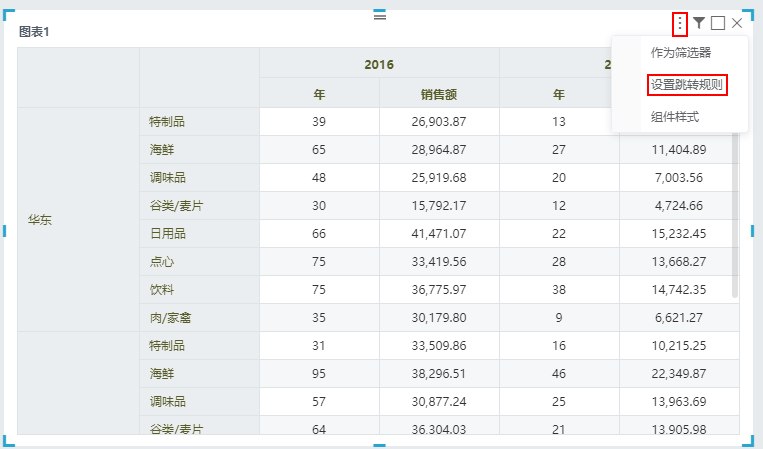Click the cell value 33,419.56
The height and width of the screenshot is (449, 763).
[439, 262]
